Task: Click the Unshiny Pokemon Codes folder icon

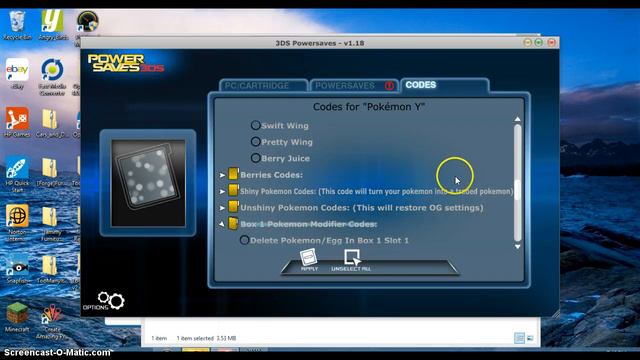Action: [233, 207]
